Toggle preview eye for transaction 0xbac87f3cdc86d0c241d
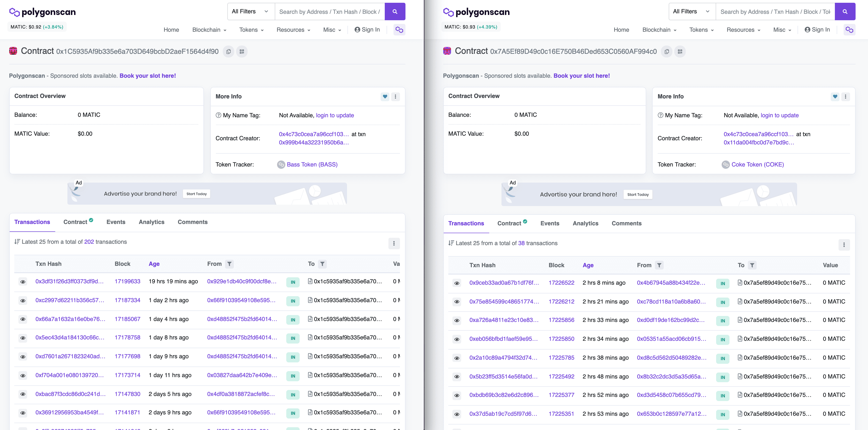This screenshot has height=430, width=868. (23, 394)
